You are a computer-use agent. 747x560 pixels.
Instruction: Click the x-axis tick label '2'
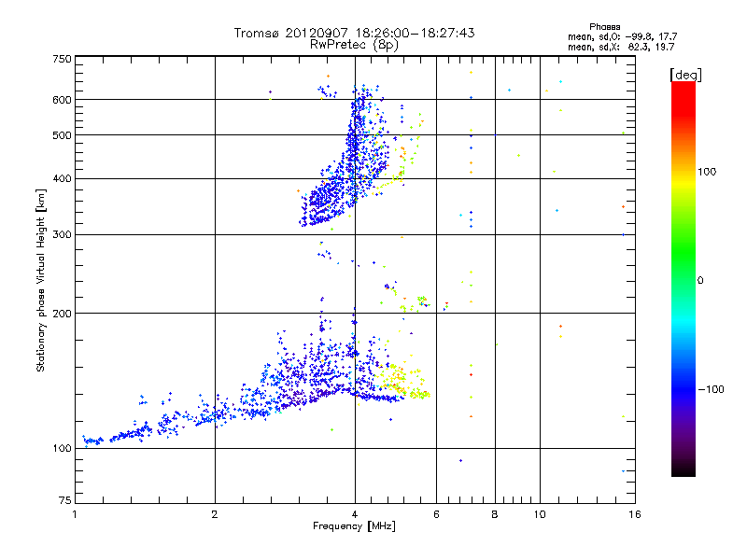click(x=215, y=514)
